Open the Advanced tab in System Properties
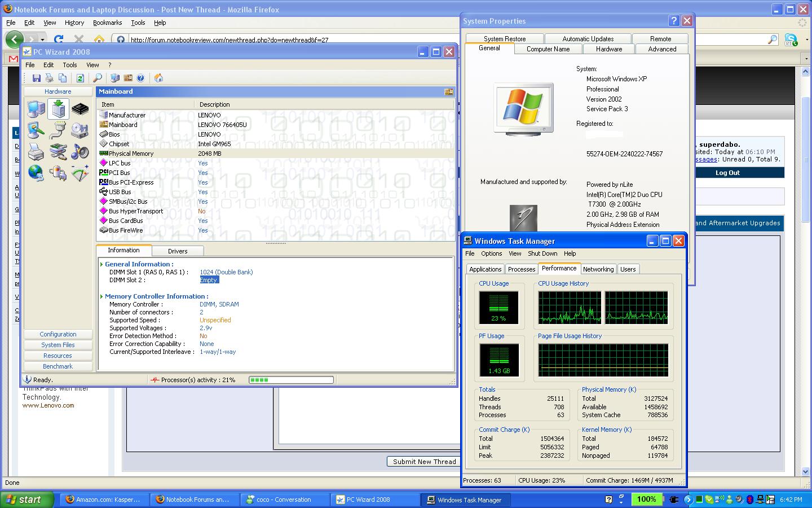The image size is (812, 508). 662,49
